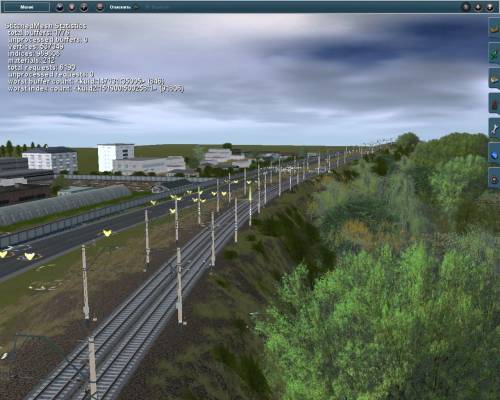Select the yellow marker beside the road

107,233
